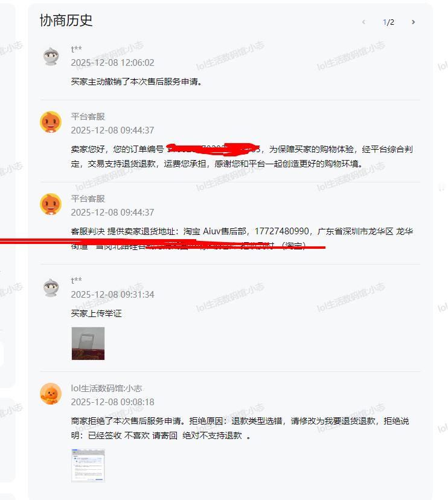Click the 买家上传举证 text
Viewport: 448px width, 500px height.
click(96, 313)
